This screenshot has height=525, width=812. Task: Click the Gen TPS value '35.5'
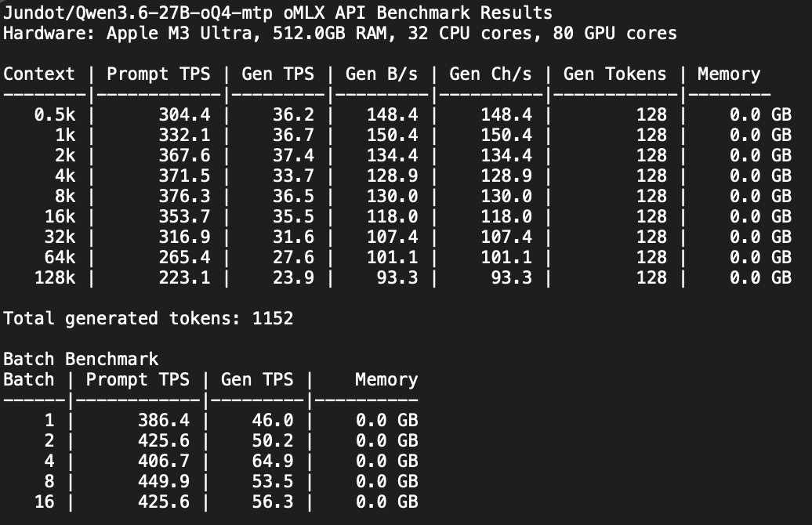tap(293, 216)
